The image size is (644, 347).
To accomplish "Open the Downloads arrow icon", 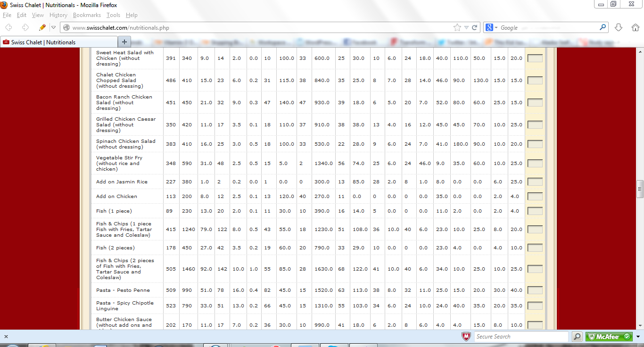I will tap(619, 27).
